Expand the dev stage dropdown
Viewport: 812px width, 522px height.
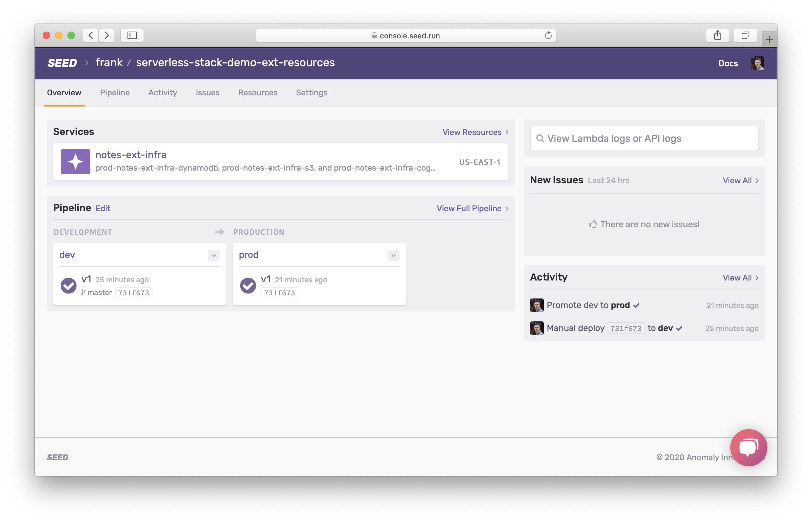click(214, 255)
